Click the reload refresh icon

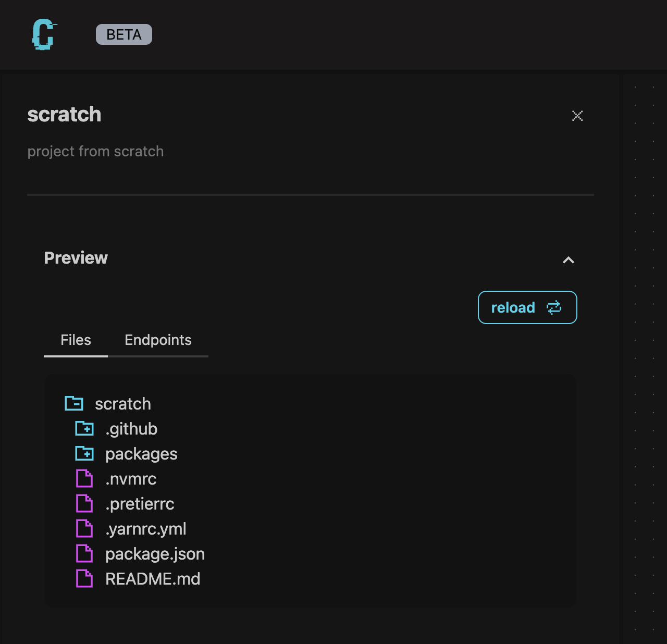tap(554, 307)
